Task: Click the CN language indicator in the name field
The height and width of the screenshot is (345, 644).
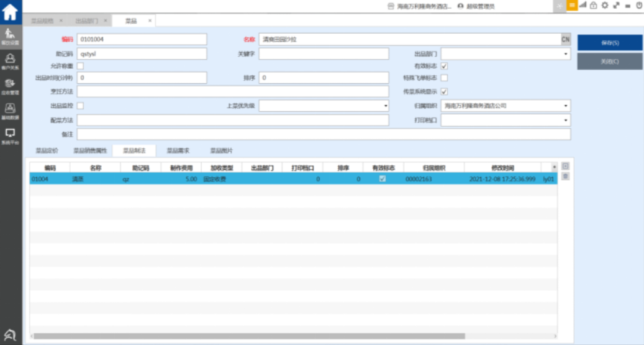Action: (566, 40)
